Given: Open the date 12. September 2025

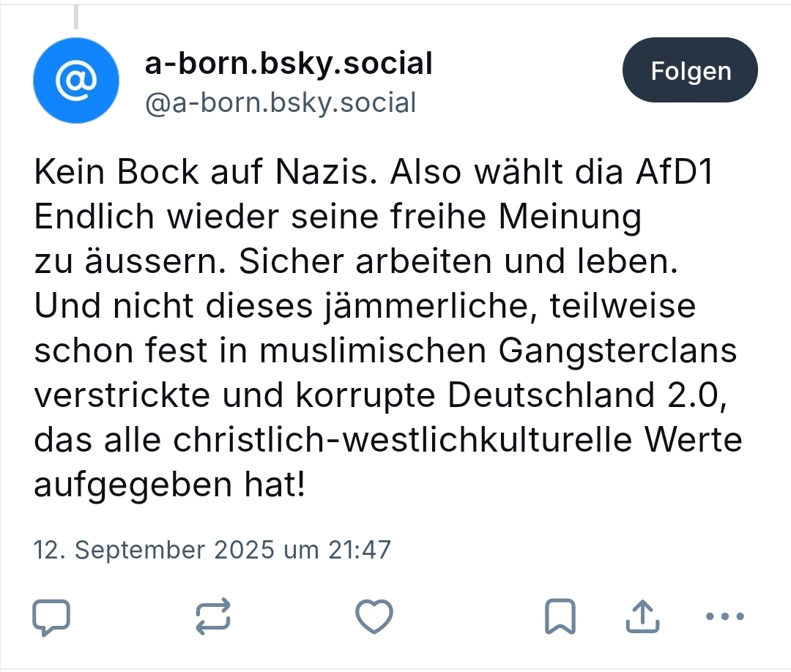Looking at the screenshot, I should coord(155,549).
